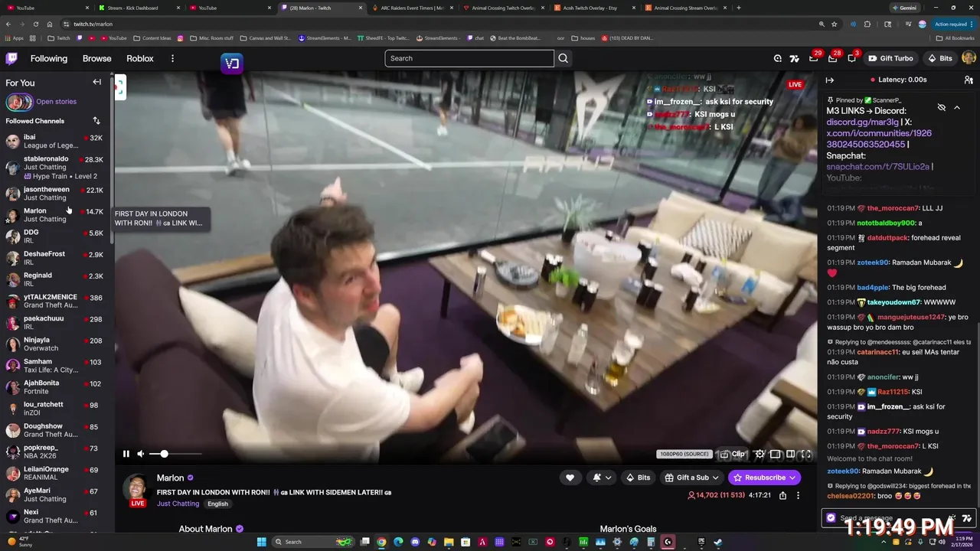
Task: Mute the stream volume
Action: 140,454
